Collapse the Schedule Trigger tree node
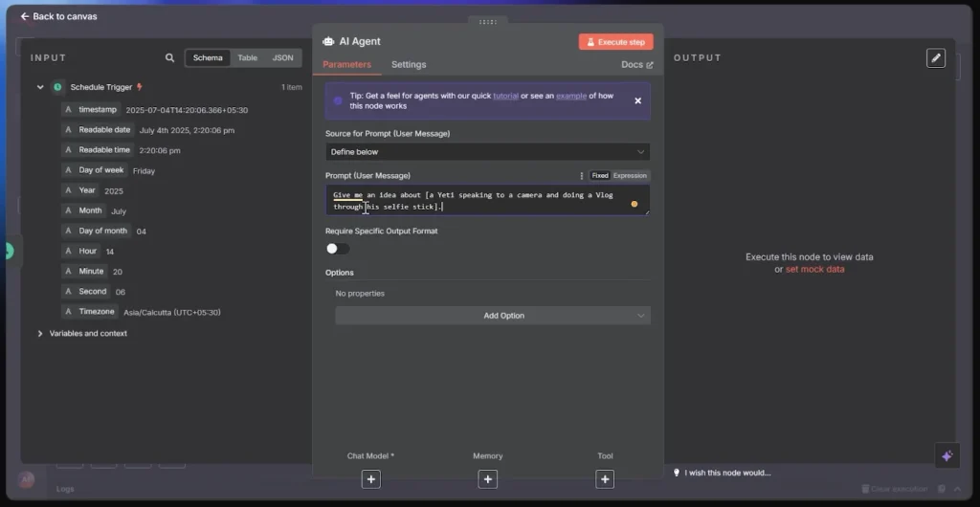 point(40,87)
